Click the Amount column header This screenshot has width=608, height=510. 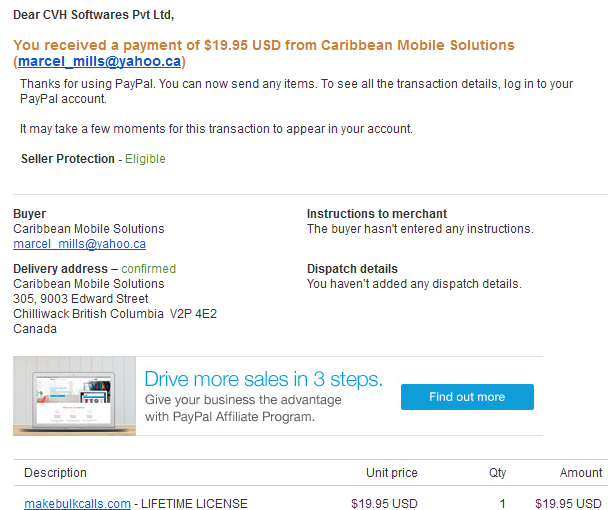[581, 473]
